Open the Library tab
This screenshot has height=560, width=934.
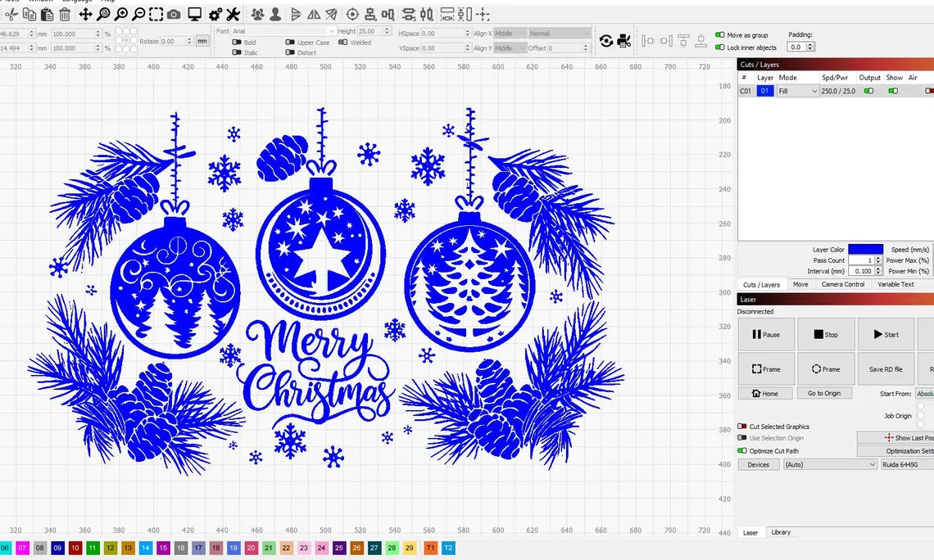781,532
